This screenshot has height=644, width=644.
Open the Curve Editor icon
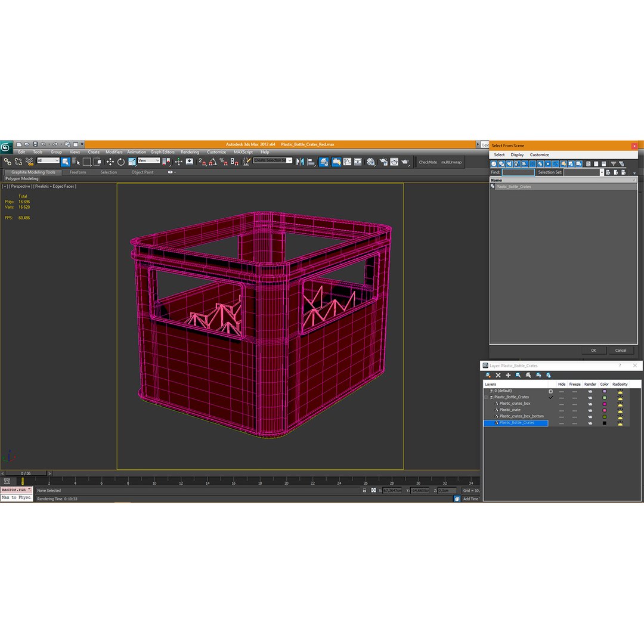[347, 162]
